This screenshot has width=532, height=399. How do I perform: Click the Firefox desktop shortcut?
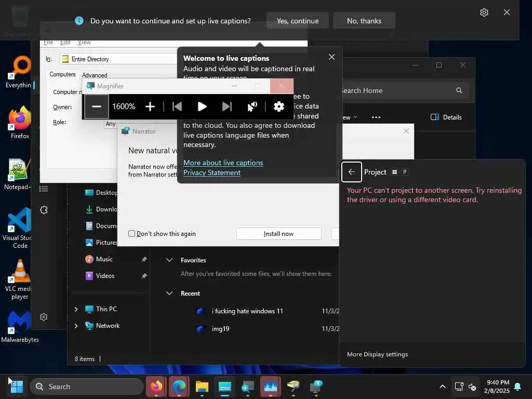[20, 123]
